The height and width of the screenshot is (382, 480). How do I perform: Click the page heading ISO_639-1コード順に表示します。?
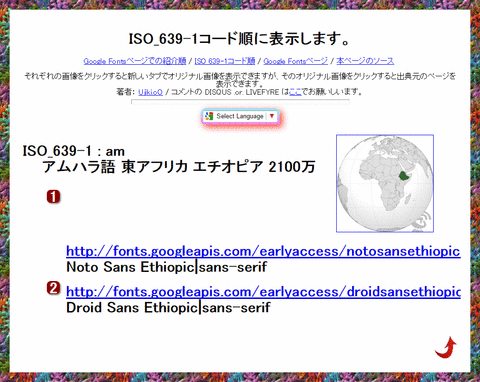240,39
